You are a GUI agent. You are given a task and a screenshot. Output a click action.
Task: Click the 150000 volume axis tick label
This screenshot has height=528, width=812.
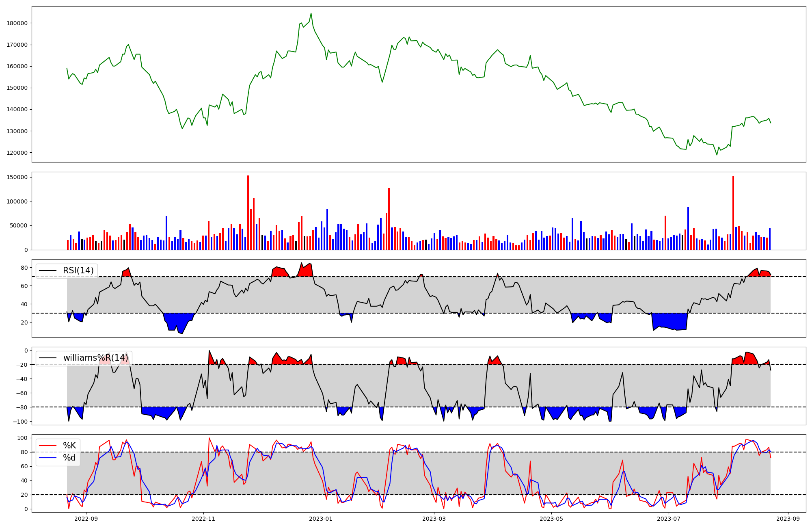click(x=17, y=177)
